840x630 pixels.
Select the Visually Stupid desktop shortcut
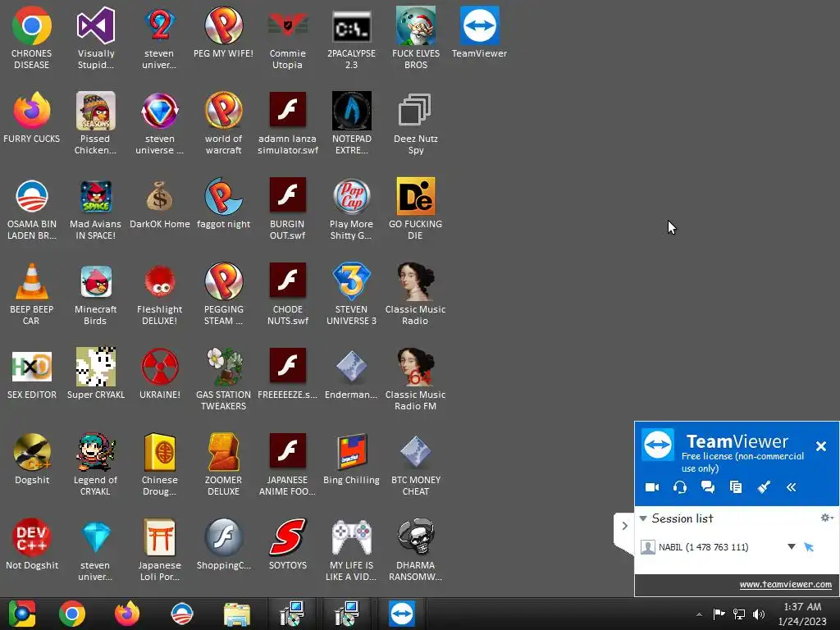[x=95, y=38]
